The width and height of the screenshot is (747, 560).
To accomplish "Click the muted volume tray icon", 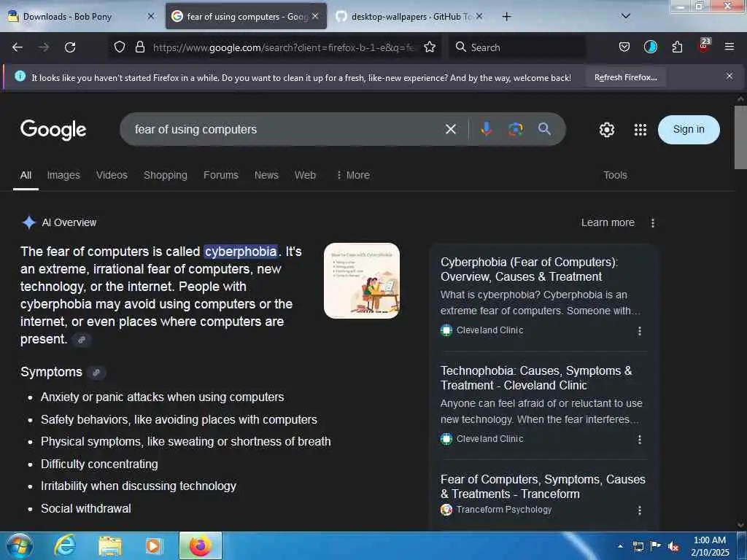I will click(673, 547).
